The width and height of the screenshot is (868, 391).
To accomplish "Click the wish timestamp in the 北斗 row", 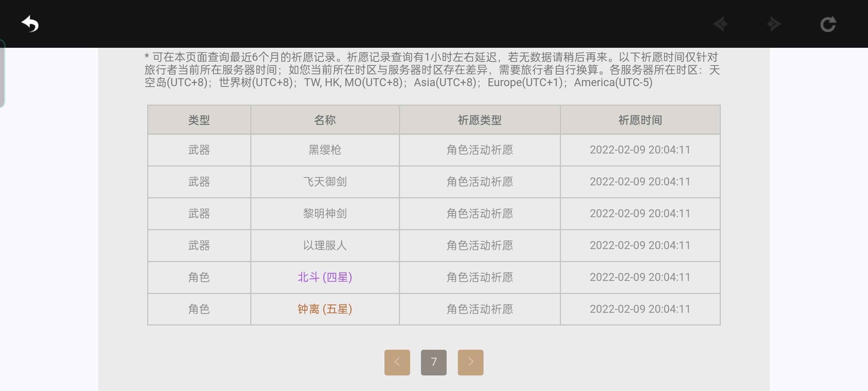I will (640, 277).
